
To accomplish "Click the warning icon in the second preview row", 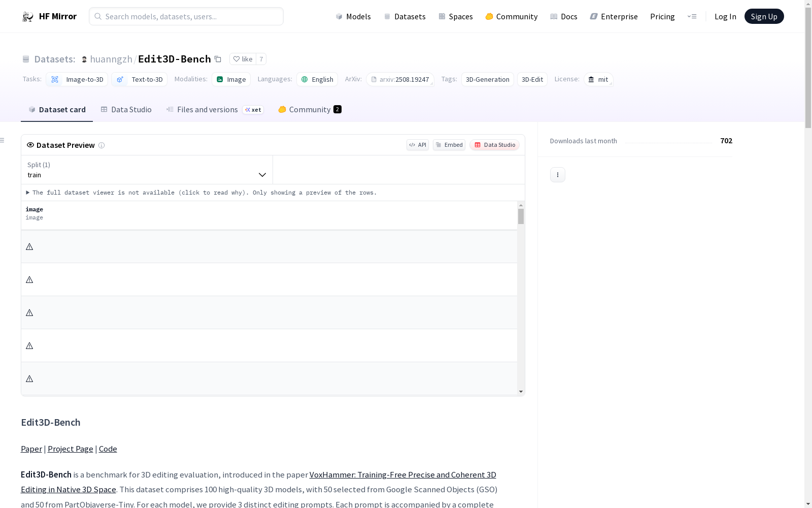I will point(29,280).
